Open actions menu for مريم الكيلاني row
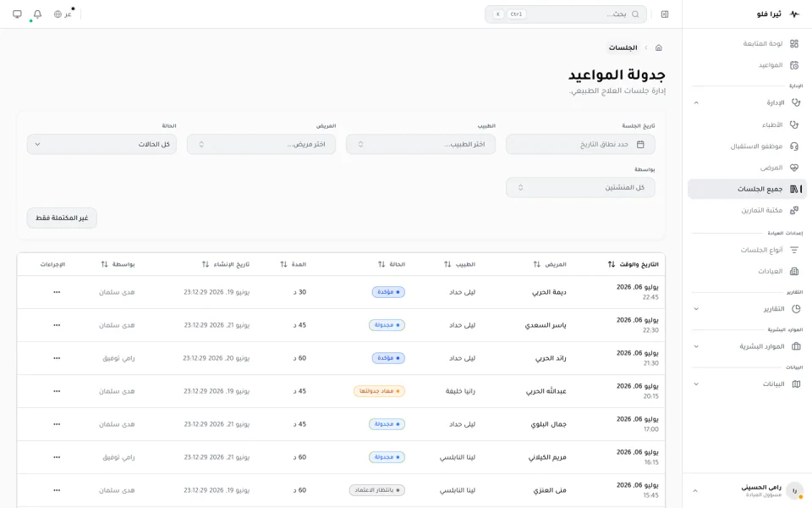This screenshot has height=508, width=812. click(57, 457)
